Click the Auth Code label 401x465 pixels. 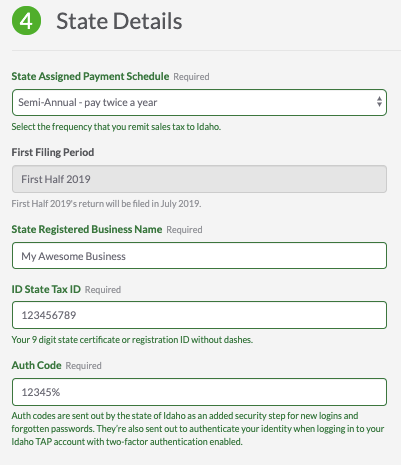[x=36, y=365]
